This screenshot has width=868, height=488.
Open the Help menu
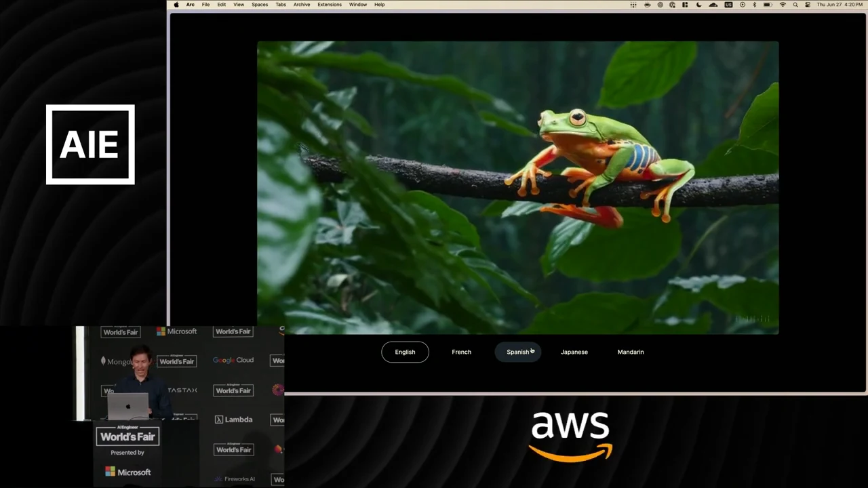[x=380, y=5]
